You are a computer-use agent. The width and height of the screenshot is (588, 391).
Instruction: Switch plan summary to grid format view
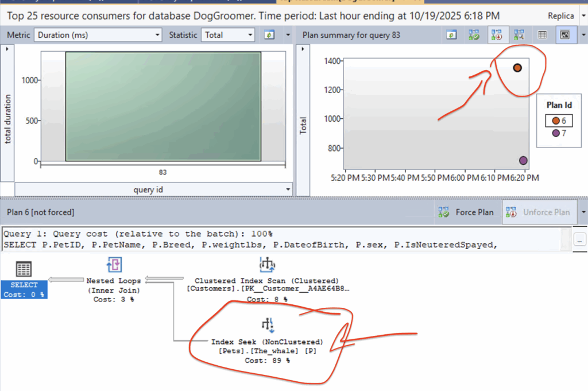(x=541, y=35)
